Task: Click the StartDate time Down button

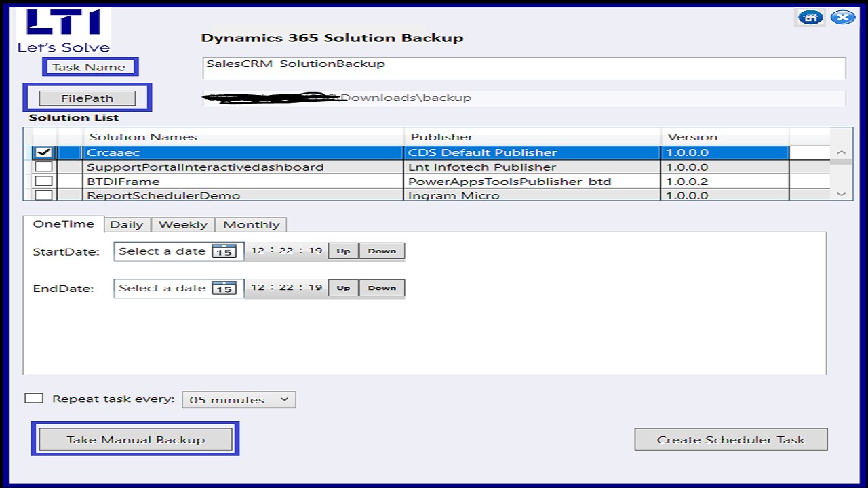Action: [382, 251]
